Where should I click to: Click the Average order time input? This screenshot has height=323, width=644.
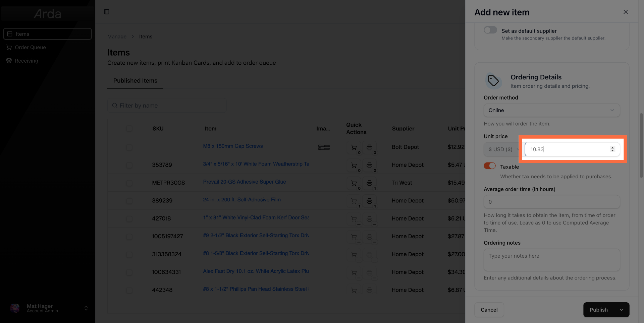[552, 202]
